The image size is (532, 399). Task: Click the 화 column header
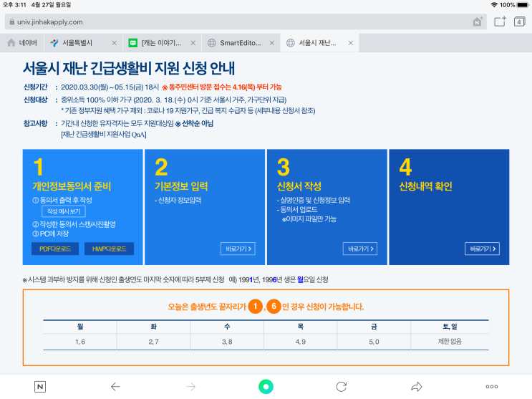point(153,327)
